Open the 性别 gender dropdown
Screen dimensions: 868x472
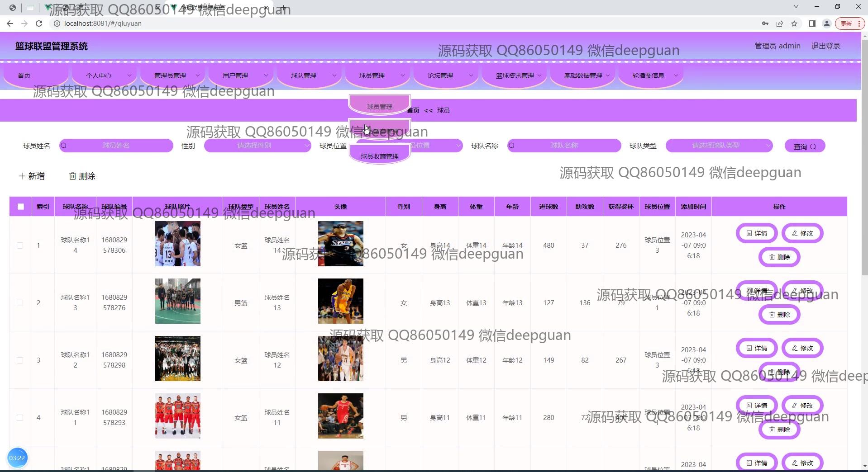click(x=258, y=146)
